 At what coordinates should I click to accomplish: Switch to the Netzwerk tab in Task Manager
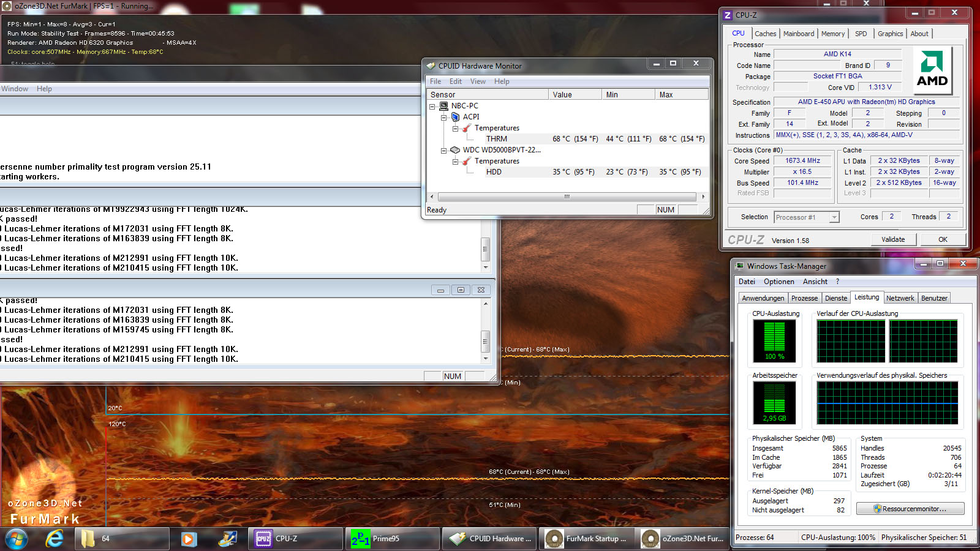pyautogui.click(x=900, y=298)
